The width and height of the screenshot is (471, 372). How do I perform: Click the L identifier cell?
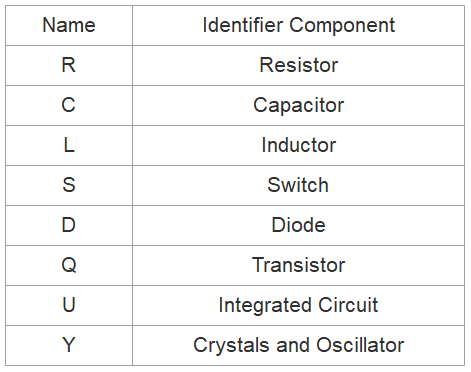(x=69, y=145)
